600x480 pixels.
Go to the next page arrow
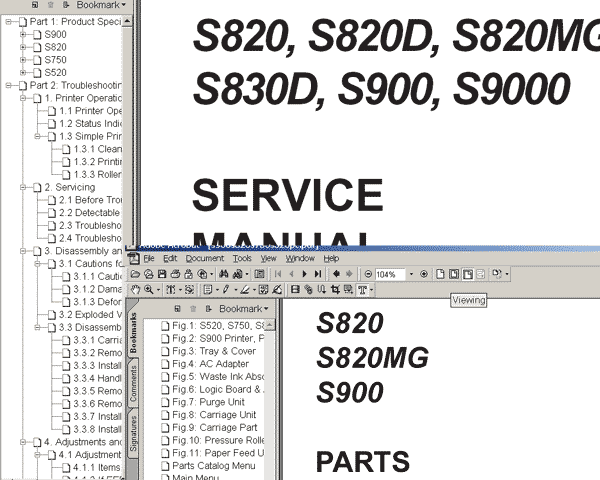coord(305,274)
